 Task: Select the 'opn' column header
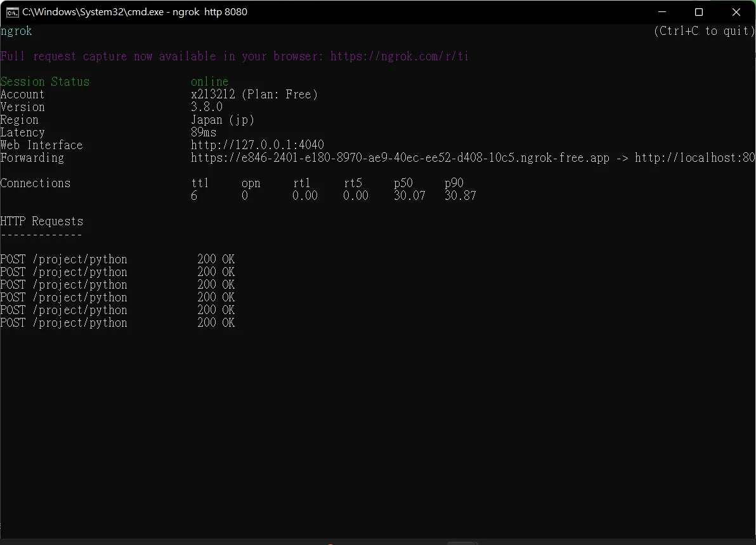(x=251, y=183)
